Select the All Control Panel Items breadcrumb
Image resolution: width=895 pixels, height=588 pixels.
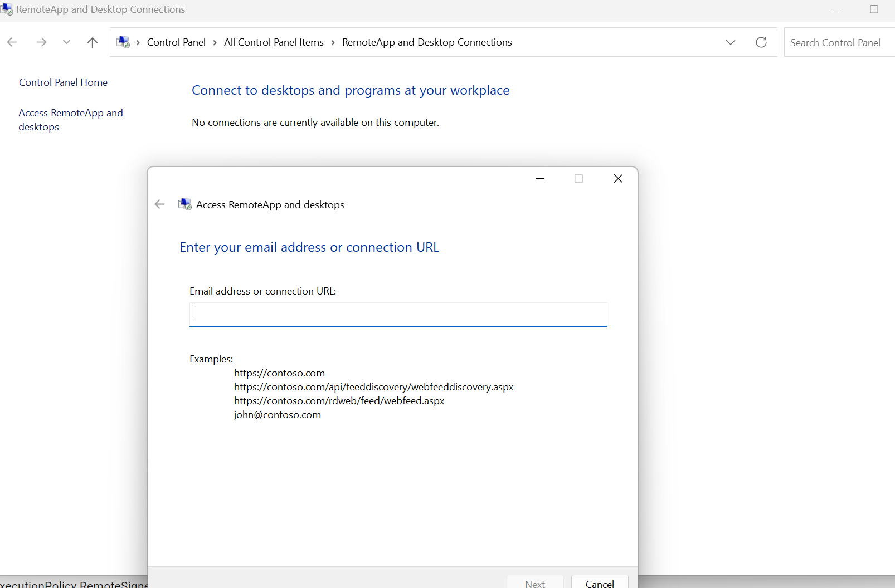(274, 42)
